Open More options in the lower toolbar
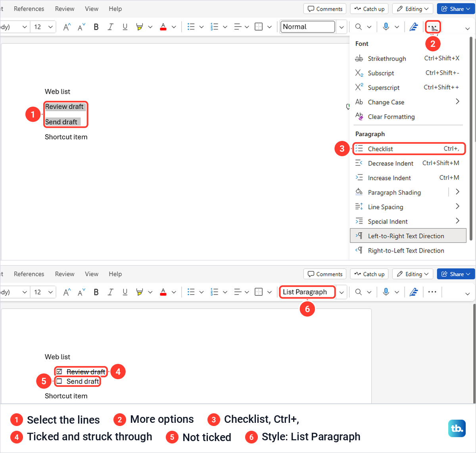The height and width of the screenshot is (453, 476). point(432,292)
